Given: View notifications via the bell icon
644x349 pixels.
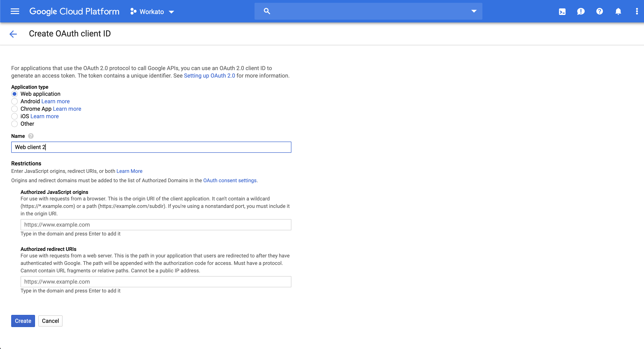Looking at the screenshot, I should point(618,11).
